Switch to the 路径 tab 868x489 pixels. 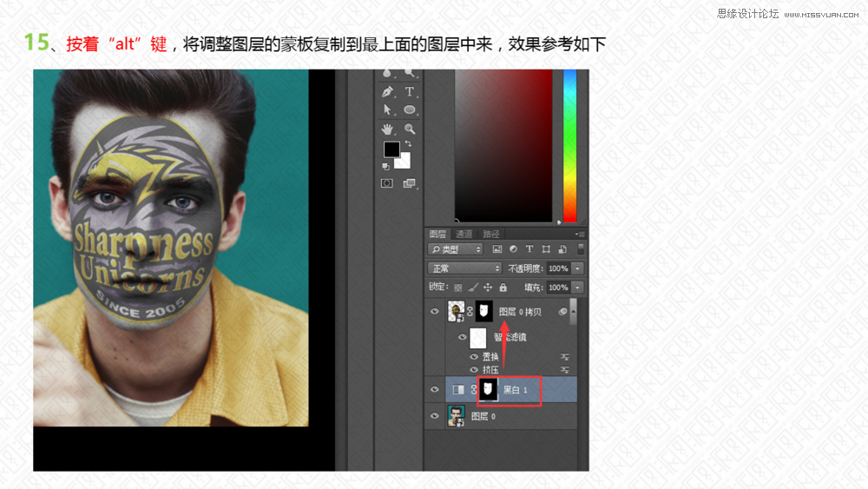pos(491,235)
